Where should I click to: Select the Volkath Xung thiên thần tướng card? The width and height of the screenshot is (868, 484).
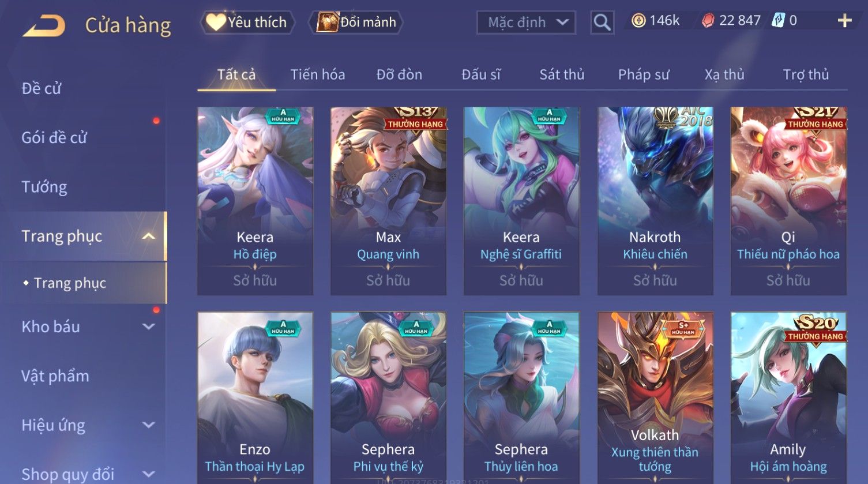[655, 398]
